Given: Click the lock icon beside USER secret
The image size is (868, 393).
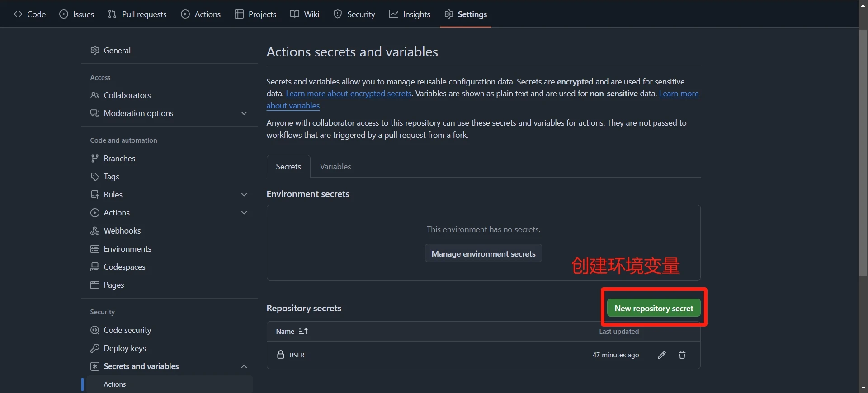Looking at the screenshot, I should [281, 354].
